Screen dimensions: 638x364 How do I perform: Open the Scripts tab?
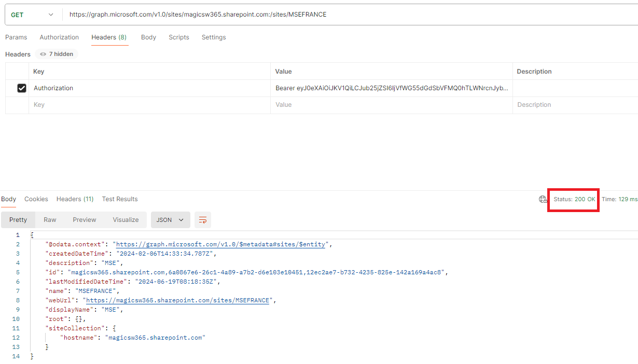pyautogui.click(x=178, y=37)
